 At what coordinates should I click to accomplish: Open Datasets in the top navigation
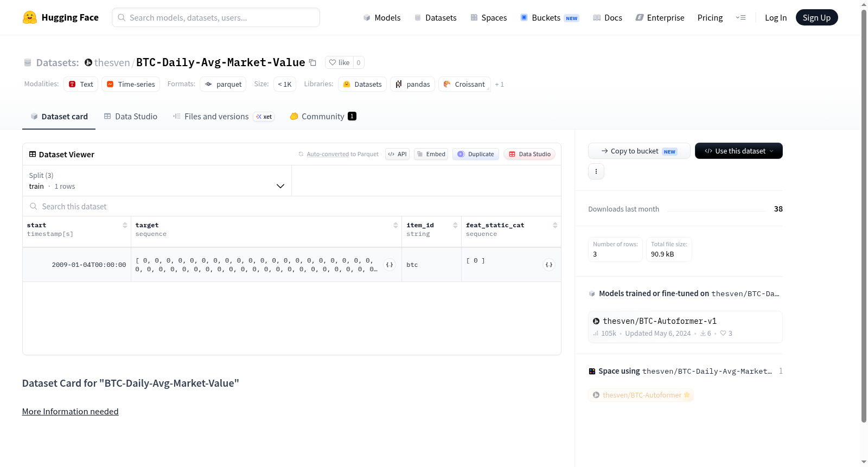click(435, 17)
